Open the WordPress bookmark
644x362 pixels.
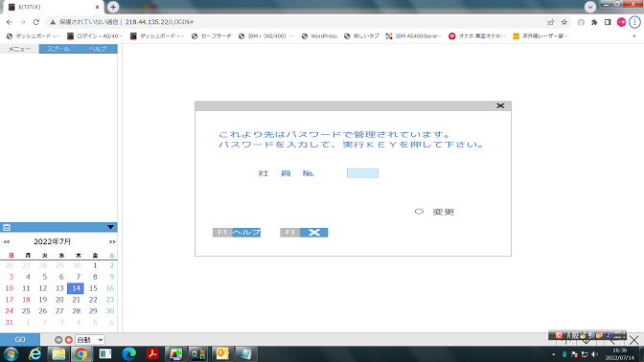pos(319,36)
